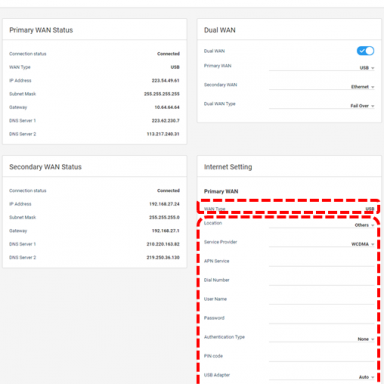
Task: Open the Primary WAN dropdown showing USB
Action: pyautogui.click(x=322, y=67)
